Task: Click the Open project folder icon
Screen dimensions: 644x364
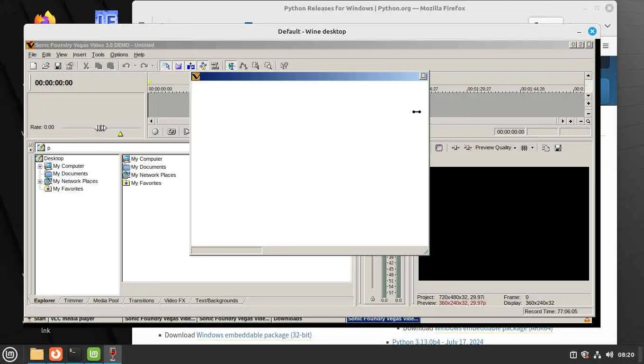Action: (x=45, y=66)
